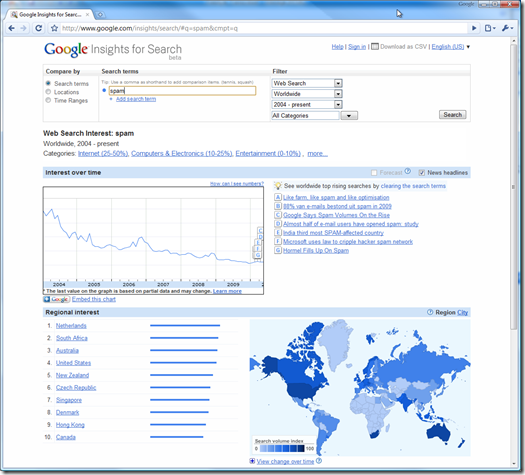Screen dimensions: 525x475
Task: Open the Worldwide location dropdown
Action: (x=307, y=94)
